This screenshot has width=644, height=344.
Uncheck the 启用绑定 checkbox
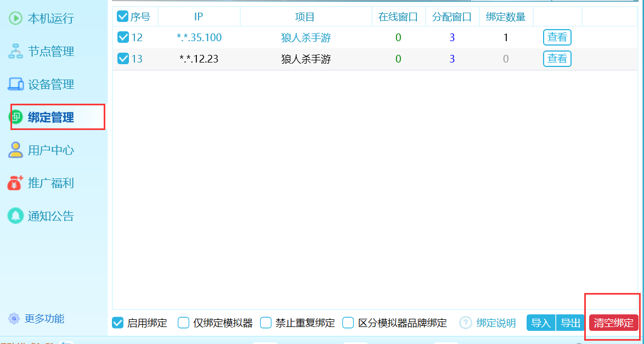(117, 323)
